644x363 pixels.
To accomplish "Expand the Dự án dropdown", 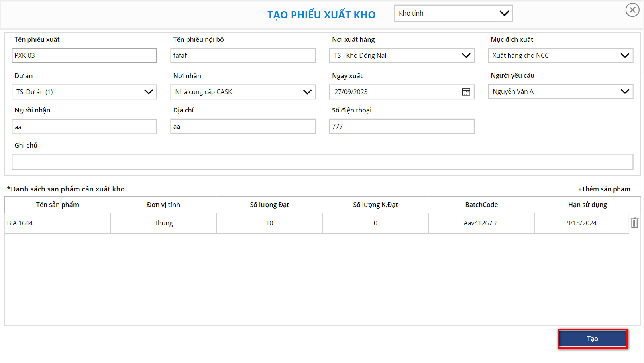I will click(x=84, y=92).
